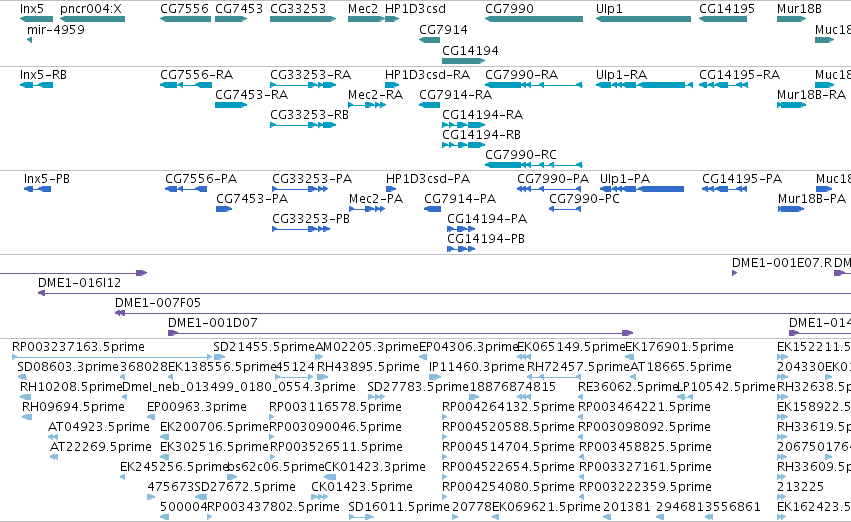This screenshot has height=522, width=851.
Task: Click EST SD21455.5prime
Action: point(264,347)
